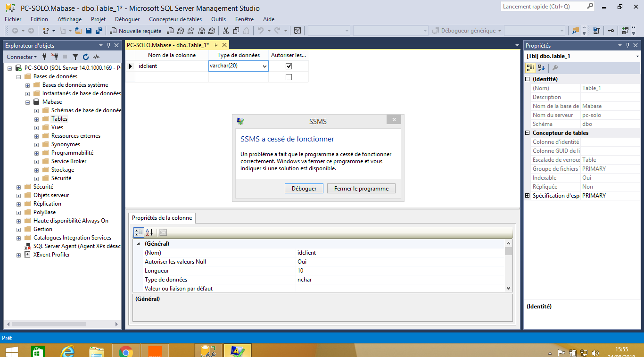This screenshot has width=644, height=357.
Task: Launch XEvent Profiler activity monitor icon
Action: click(97, 57)
